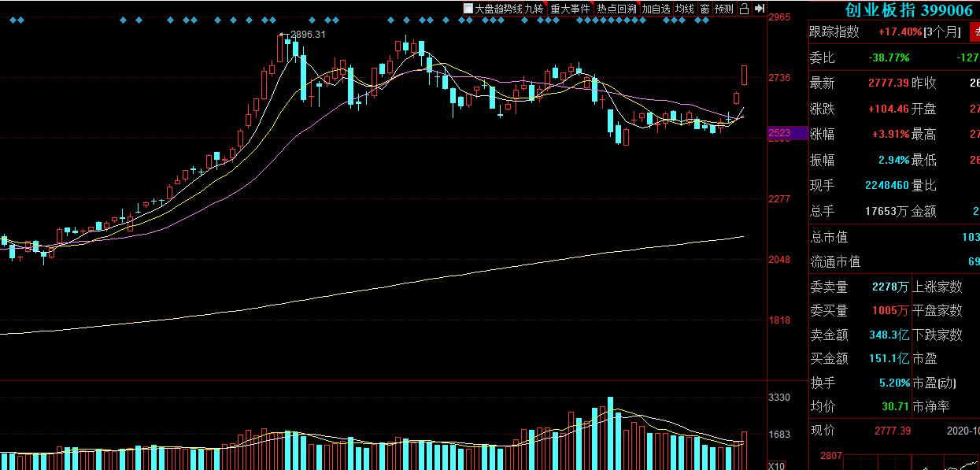The width and height of the screenshot is (980, 470).
Task: Select the purple 2523 price axis marker
Action: (x=787, y=134)
